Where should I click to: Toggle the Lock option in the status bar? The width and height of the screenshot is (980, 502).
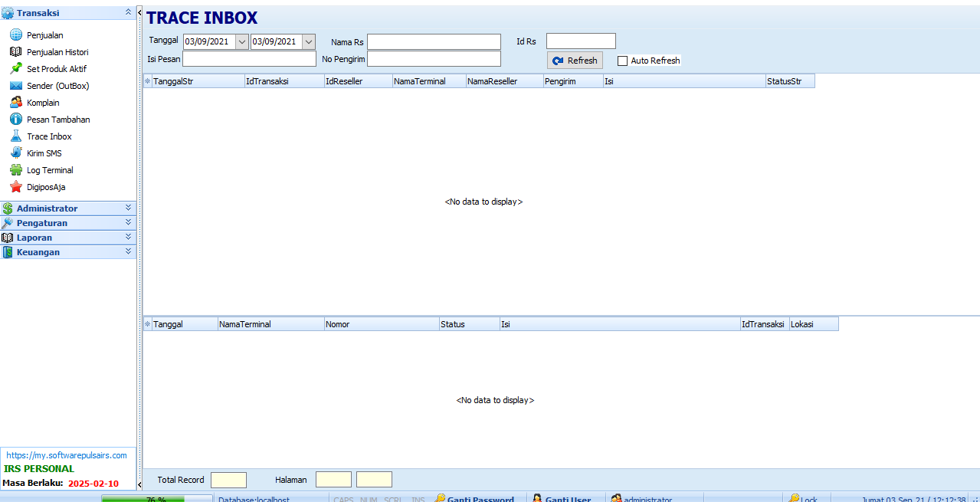pyautogui.click(x=805, y=498)
